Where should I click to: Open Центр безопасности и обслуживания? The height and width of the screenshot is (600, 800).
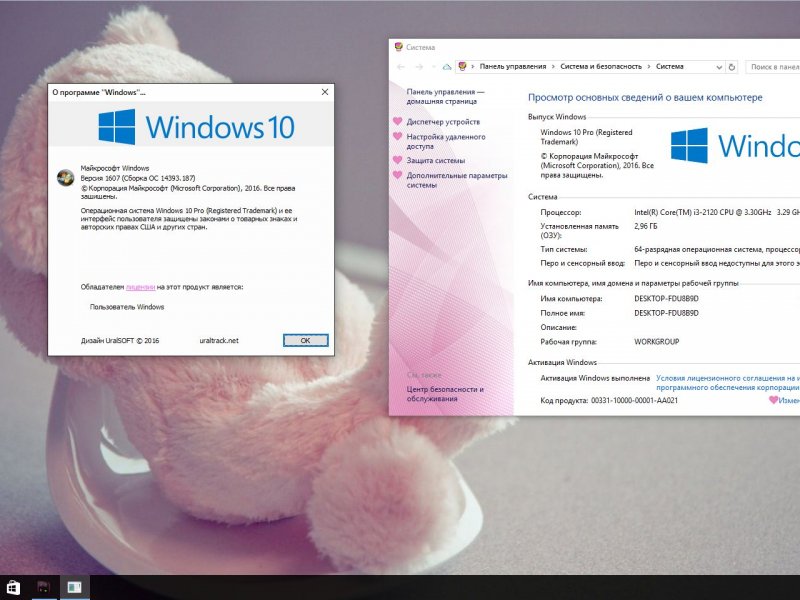(445, 394)
